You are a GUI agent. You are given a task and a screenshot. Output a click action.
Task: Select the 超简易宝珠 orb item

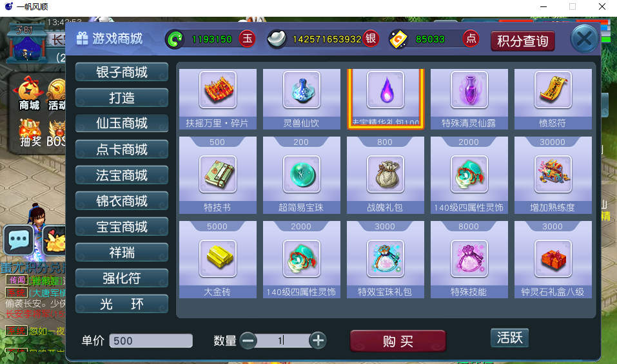pos(302,175)
